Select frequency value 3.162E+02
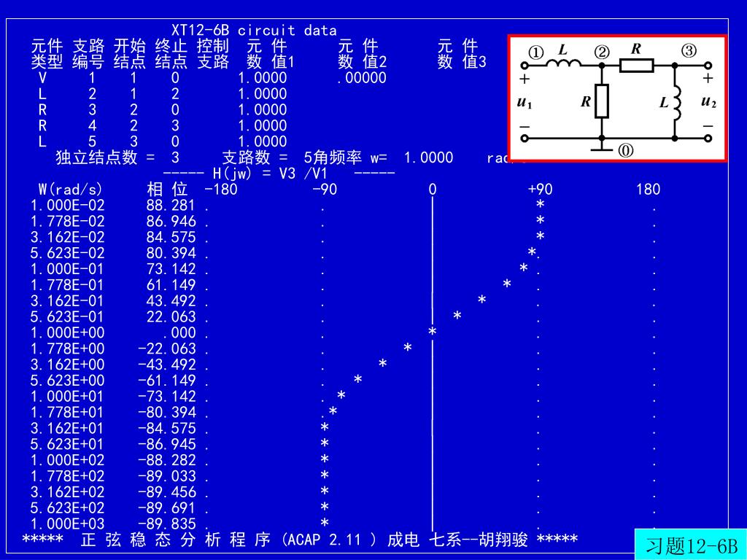This screenshot has width=747, height=560. pos(67,492)
